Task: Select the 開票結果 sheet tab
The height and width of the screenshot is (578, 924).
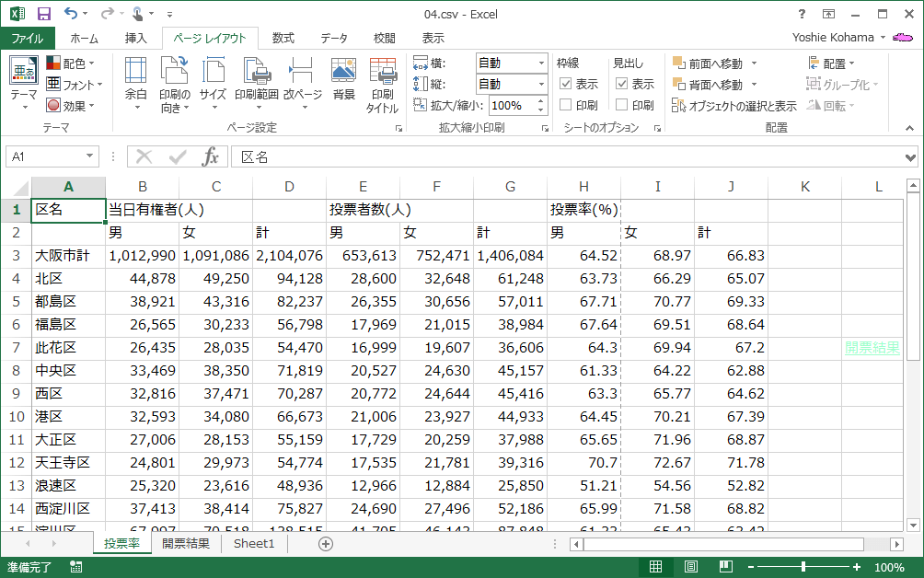Action: pos(186,543)
